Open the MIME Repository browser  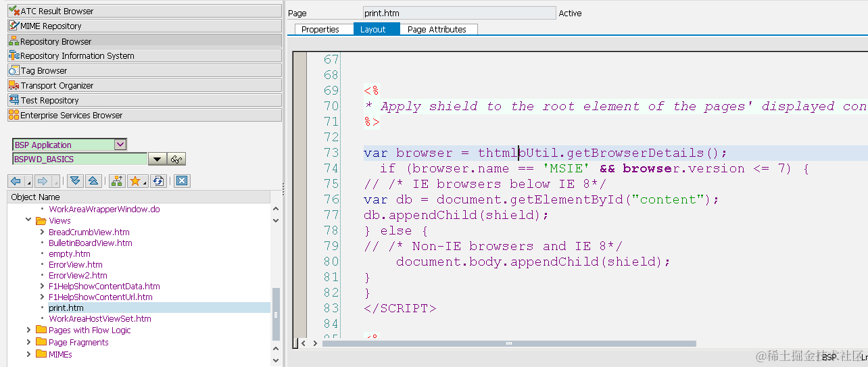point(144,26)
